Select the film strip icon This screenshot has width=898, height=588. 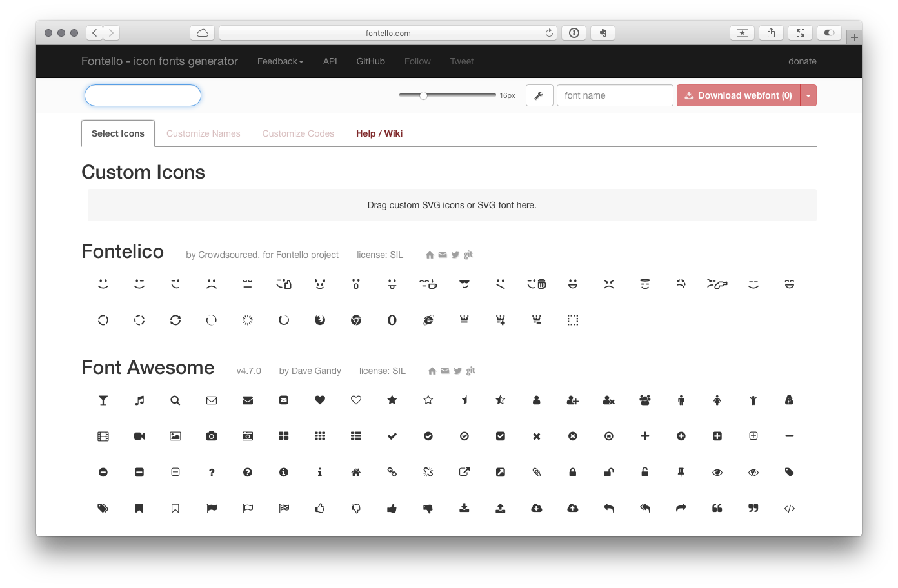coord(103,436)
